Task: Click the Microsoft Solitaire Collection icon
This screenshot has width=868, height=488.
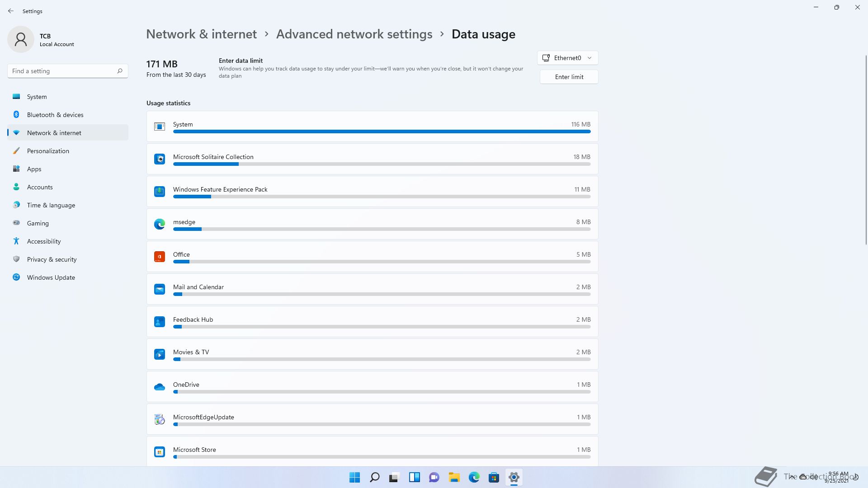Action: 160,159
